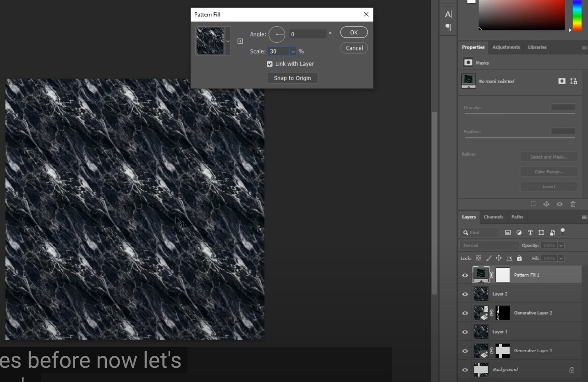Switch to the Channels tab
This screenshot has width=588, height=382.
tap(493, 217)
